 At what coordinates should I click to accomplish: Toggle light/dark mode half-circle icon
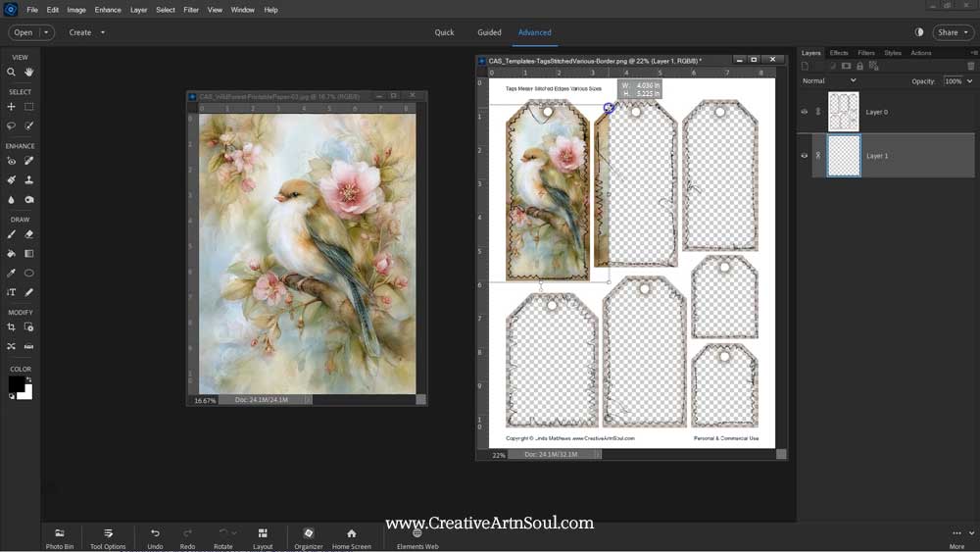(x=919, y=32)
